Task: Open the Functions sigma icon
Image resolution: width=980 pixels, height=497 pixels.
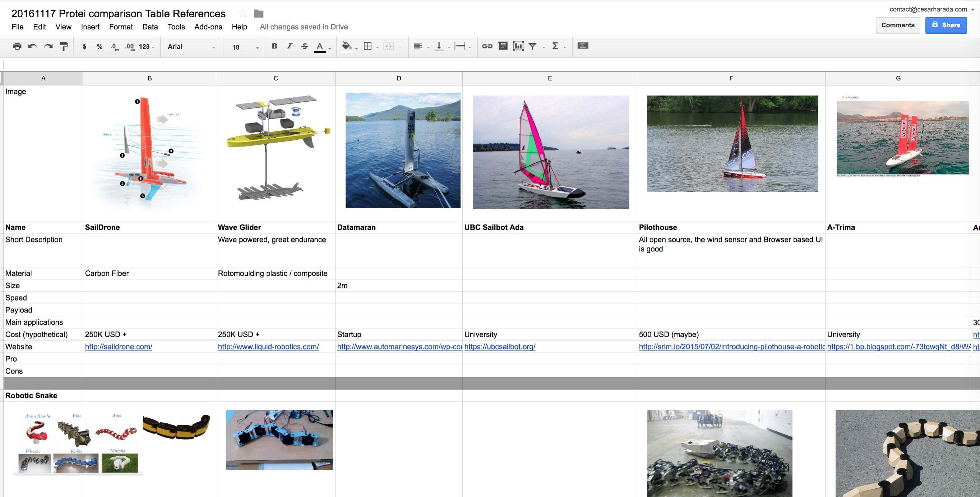Action: tap(555, 46)
